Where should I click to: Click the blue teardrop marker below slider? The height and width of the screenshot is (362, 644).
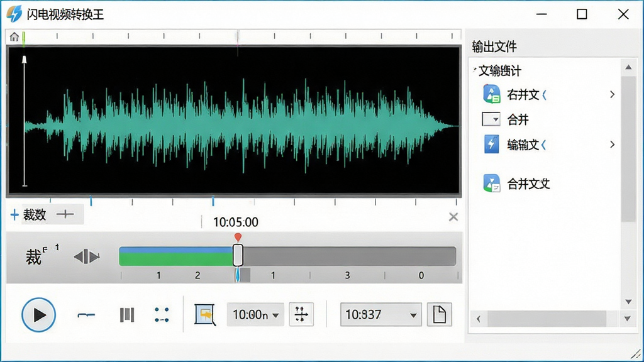pyautogui.click(x=238, y=275)
